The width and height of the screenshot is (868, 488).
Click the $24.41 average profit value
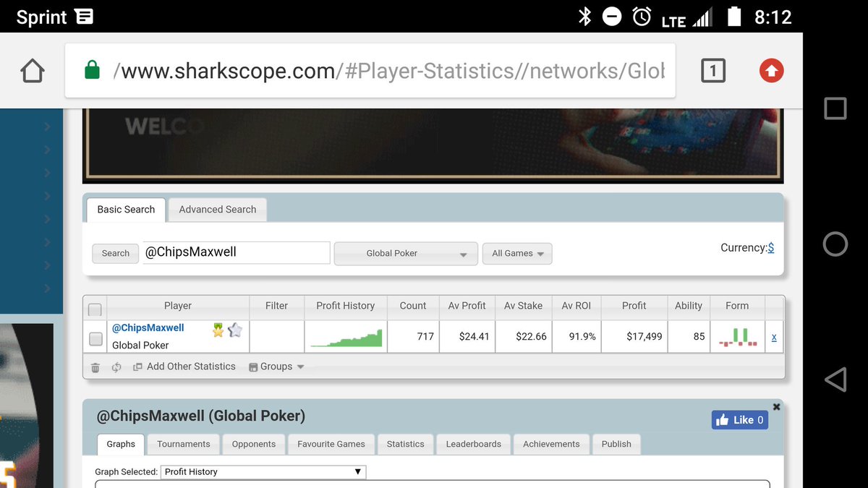coord(475,337)
